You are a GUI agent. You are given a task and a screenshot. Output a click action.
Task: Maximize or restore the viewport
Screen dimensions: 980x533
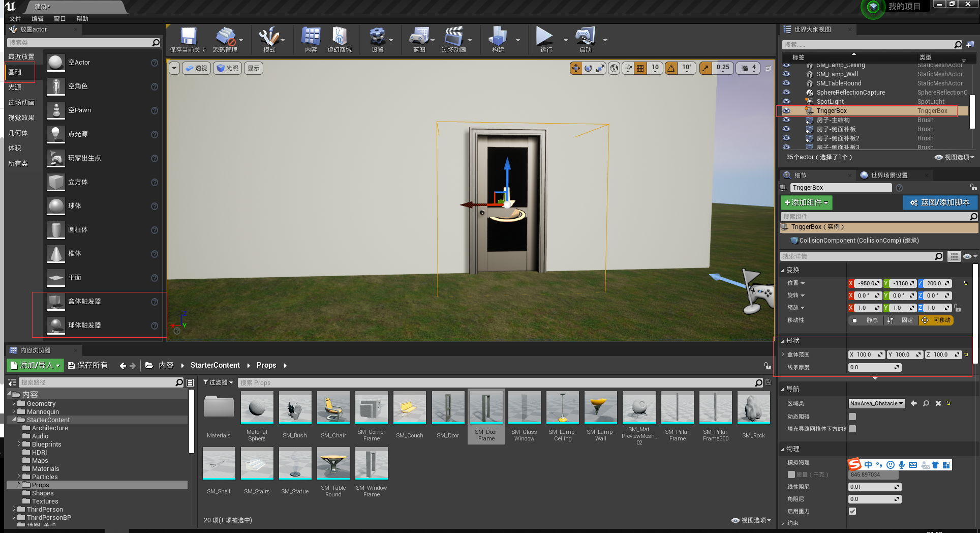[x=768, y=68]
